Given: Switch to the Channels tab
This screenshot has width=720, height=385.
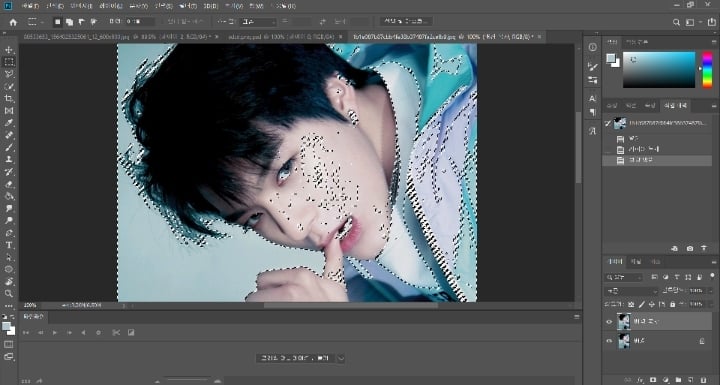Looking at the screenshot, I should (x=635, y=261).
